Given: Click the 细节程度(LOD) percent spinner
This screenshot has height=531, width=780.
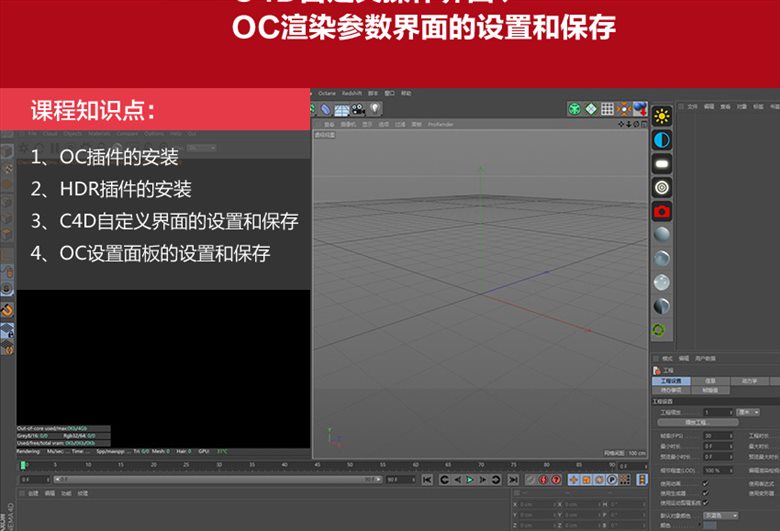Looking at the screenshot, I should 731,470.
